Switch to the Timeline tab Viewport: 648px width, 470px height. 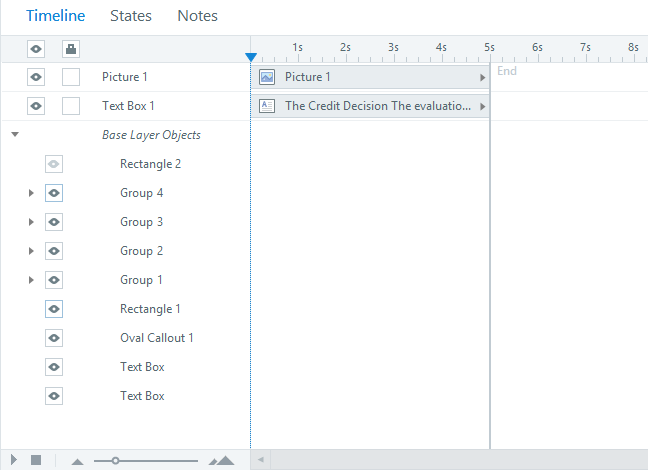point(55,16)
